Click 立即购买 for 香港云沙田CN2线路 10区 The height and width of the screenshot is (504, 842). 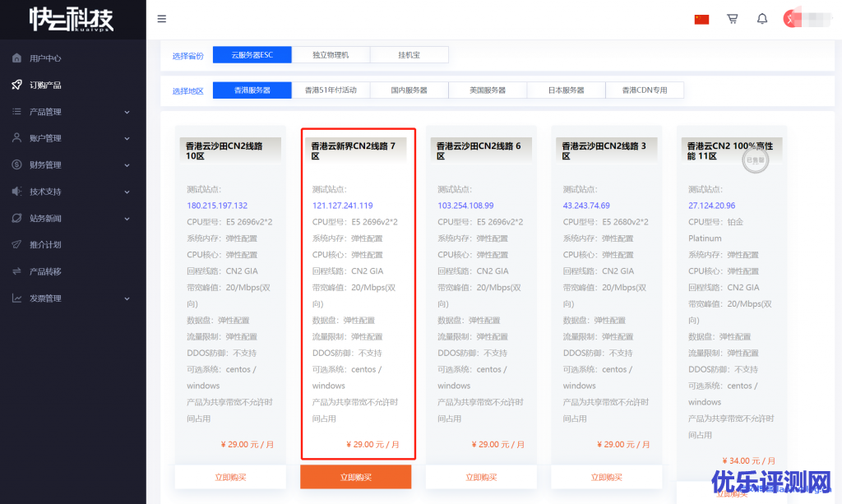[x=230, y=477]
